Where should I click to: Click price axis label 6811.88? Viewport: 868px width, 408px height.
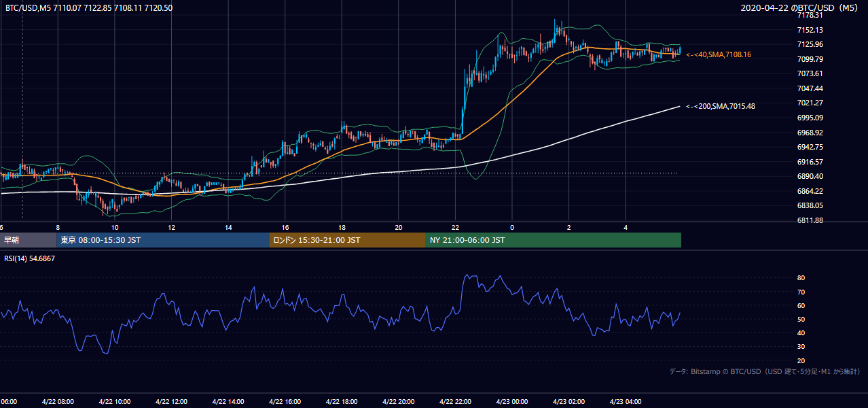coord(810,220)
